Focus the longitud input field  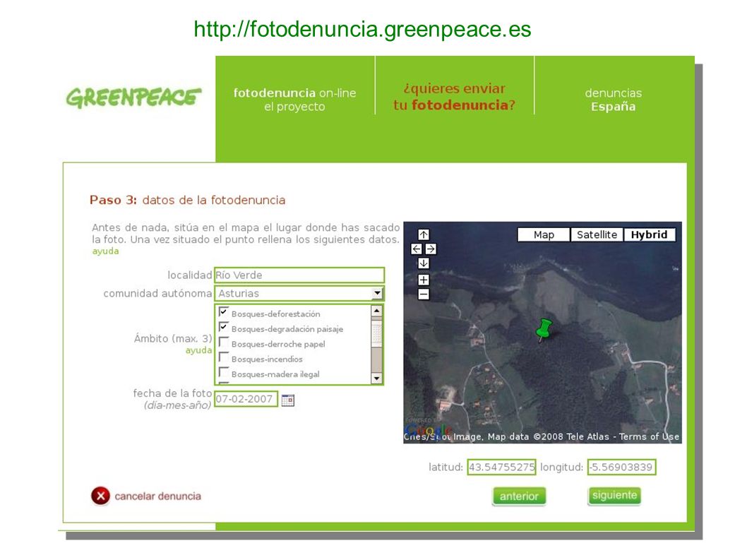[x=622, y=467]
